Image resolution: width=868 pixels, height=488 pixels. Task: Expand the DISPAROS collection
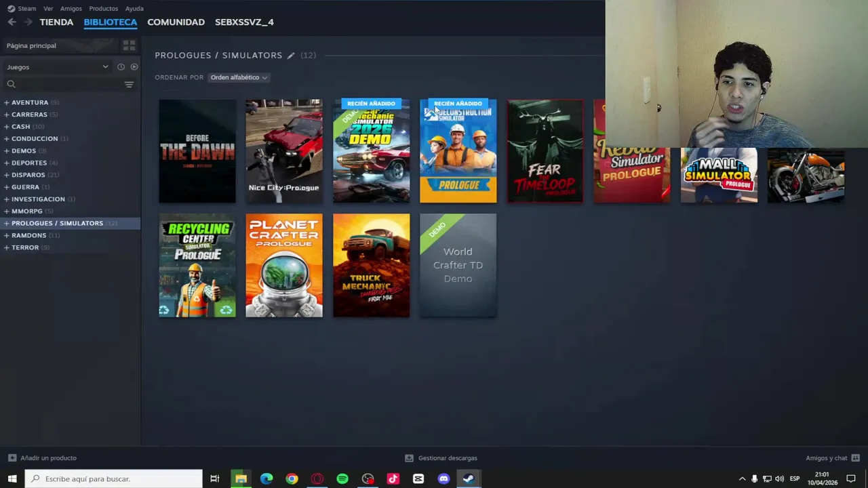[6, 175]
